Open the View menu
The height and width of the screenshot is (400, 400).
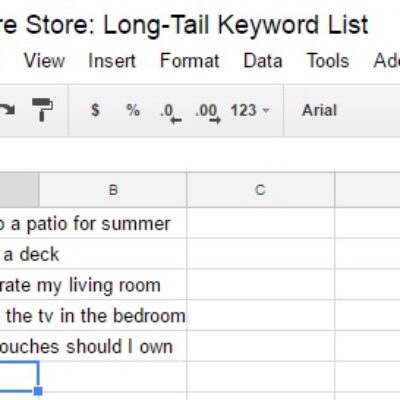click(x=44, y=61)
